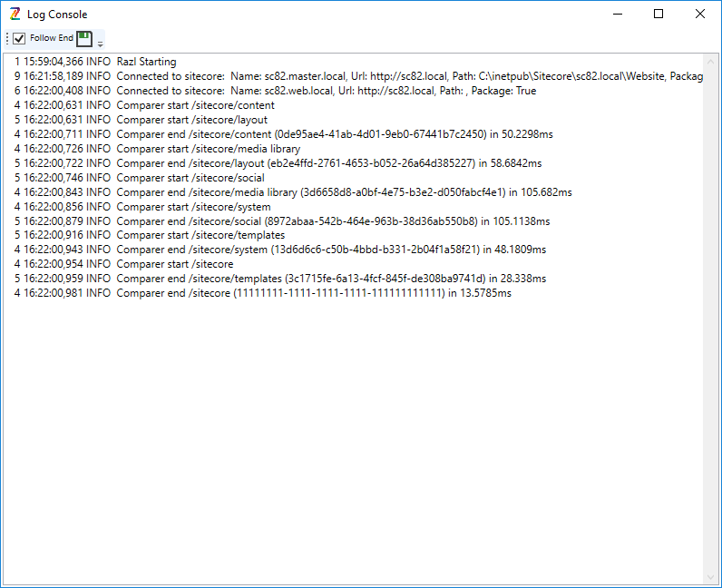The width and height of the screenshot is (722, 588).
Task: Click 'Comparer end /sitecore/templates' 28.338ms entry
Action: (x=280, y=279)
